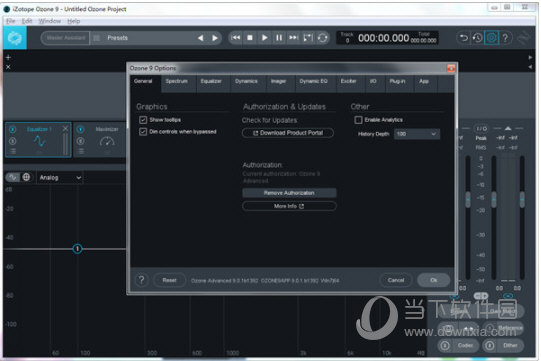Toggle Equalizer 1 module power button
This screenshot has height=361, width=541.
(13, 129)
